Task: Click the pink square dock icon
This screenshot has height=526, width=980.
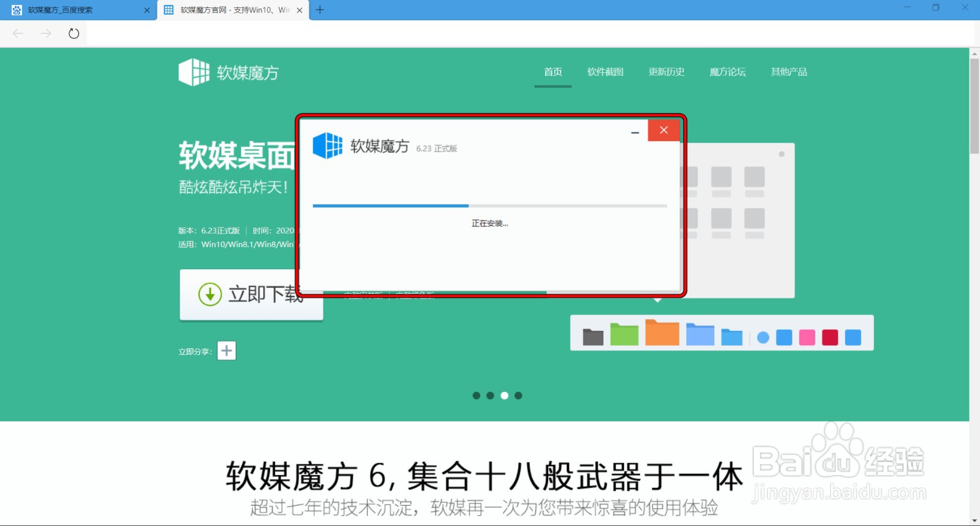Action: click(807, 337)
